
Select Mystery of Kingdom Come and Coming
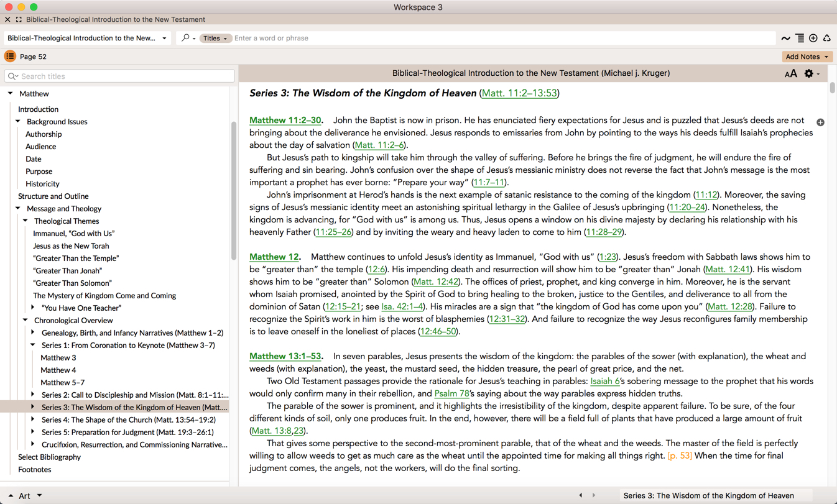[x=104, y=296]
